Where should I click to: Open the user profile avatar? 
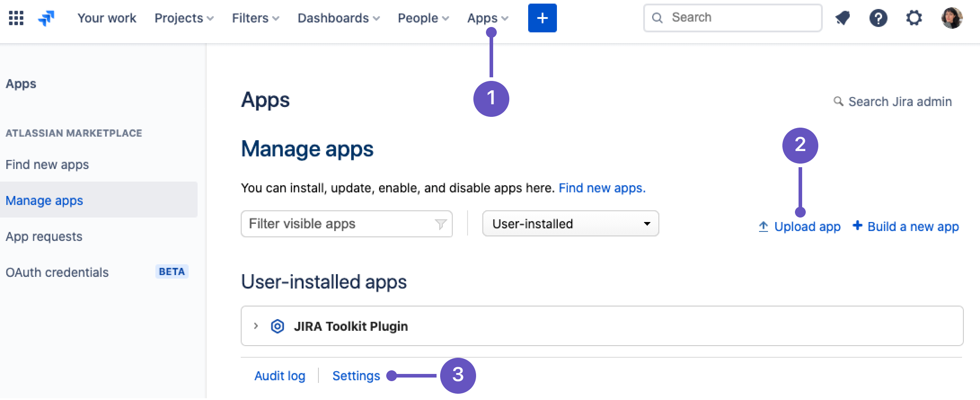tap(952, 18)
